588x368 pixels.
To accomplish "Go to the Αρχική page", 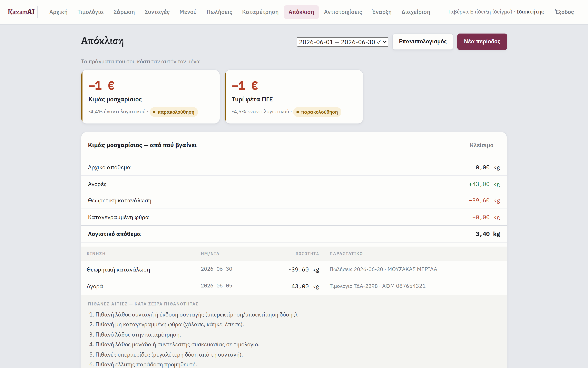I will 58,12.
